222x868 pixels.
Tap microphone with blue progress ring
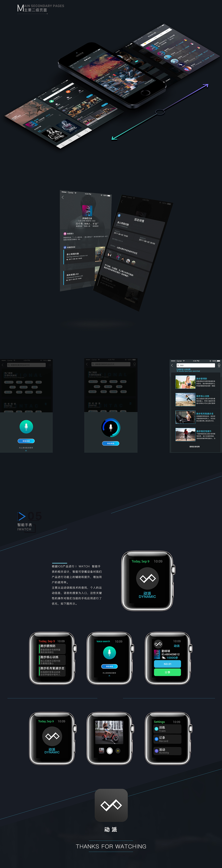pos(111,428)
